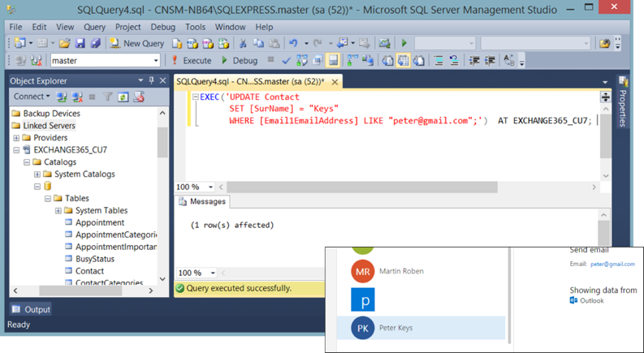Click the New Project toolbar icon
Screen dimensions: 644x353
point(19,43)
